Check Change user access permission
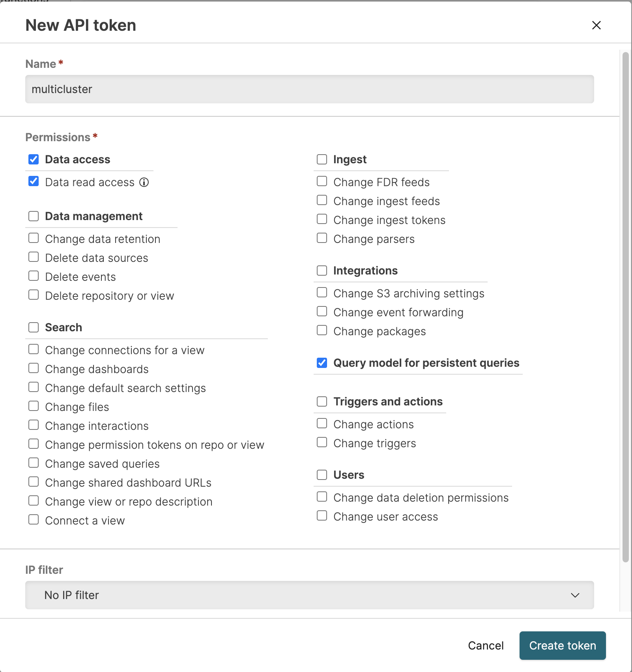632x672 pixels. [322, 516]
